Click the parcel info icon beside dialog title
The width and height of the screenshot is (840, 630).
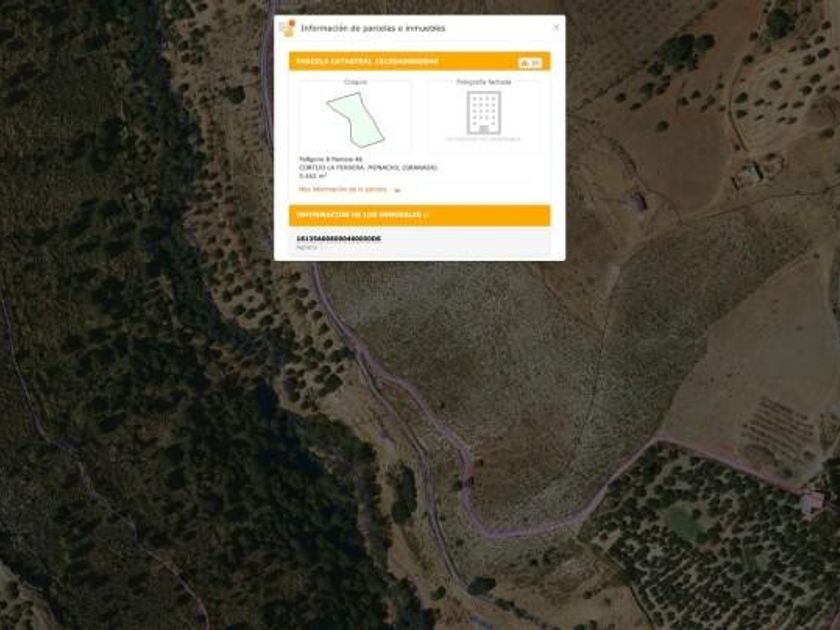click(287, 28)
